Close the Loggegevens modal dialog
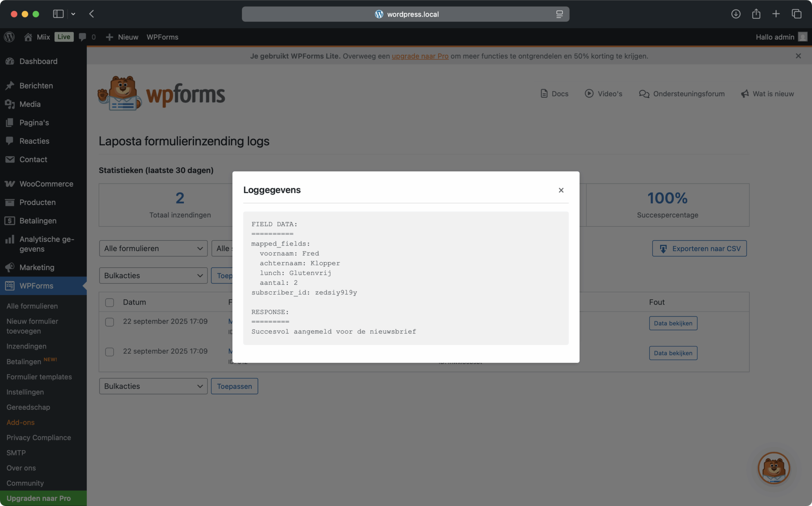 pyautogui.click(x=561, y=190)
